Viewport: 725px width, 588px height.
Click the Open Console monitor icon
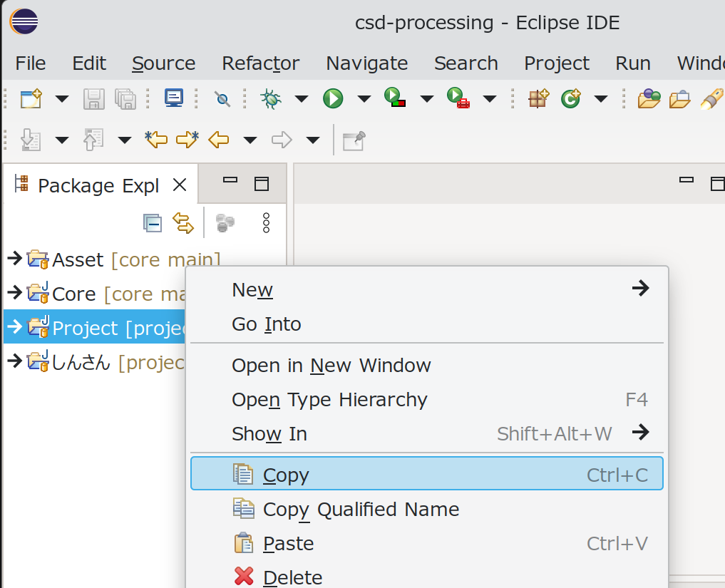174,98
